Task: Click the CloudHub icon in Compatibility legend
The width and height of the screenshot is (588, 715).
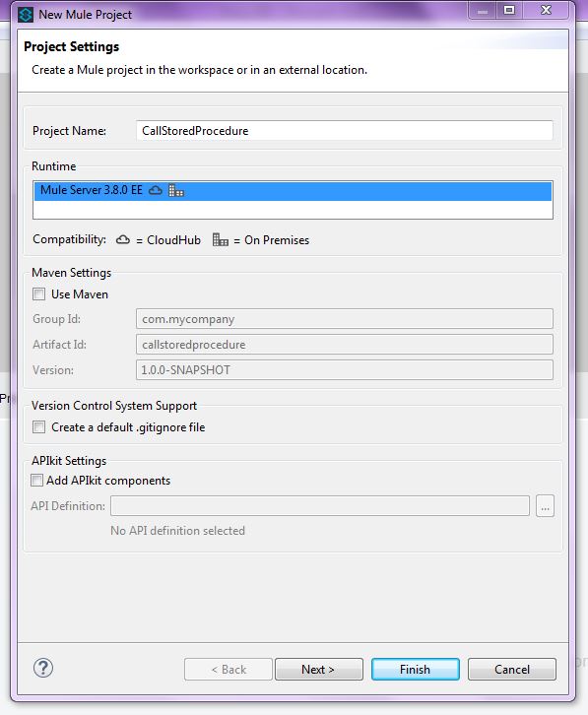Action: click(123, 240)
